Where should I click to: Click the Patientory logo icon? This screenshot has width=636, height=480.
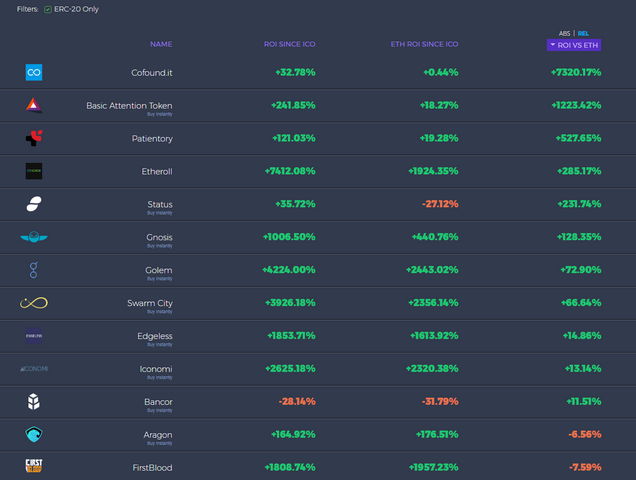tap(34, 138)
